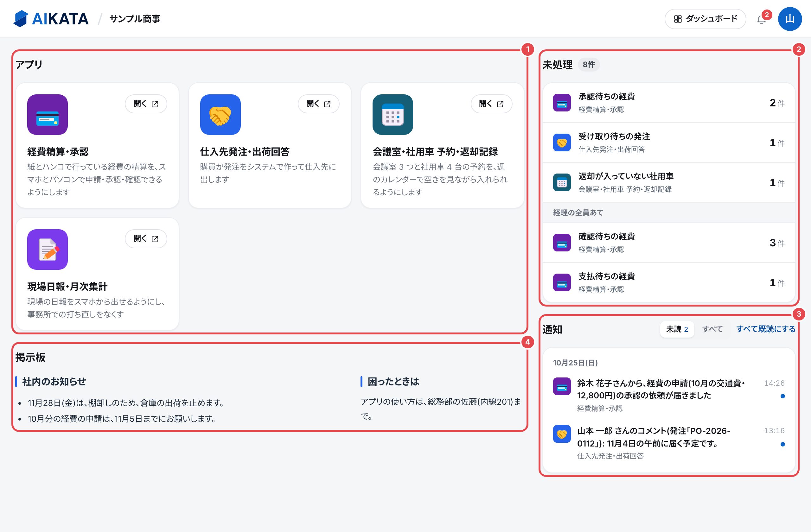This screenshot has height=532, width=811.
Task: Click the 仕入先発注・出荷回答 handshake app icon
Action: click(x=220, y=114)
